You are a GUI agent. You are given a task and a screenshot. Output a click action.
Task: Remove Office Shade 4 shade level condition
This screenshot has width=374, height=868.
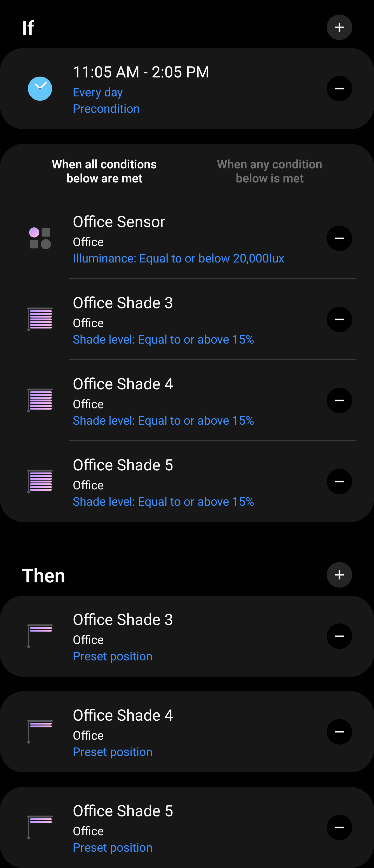pyautogui.click(x=339, y=400)
